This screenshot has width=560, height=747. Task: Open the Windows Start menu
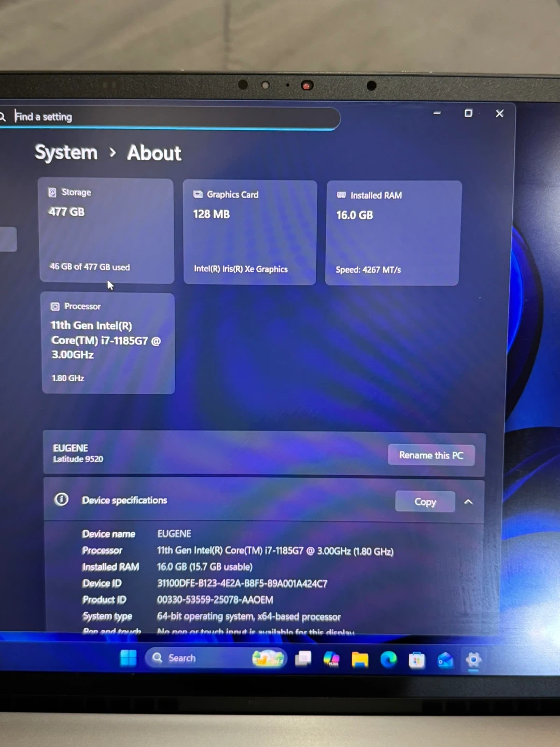(128, 658)
